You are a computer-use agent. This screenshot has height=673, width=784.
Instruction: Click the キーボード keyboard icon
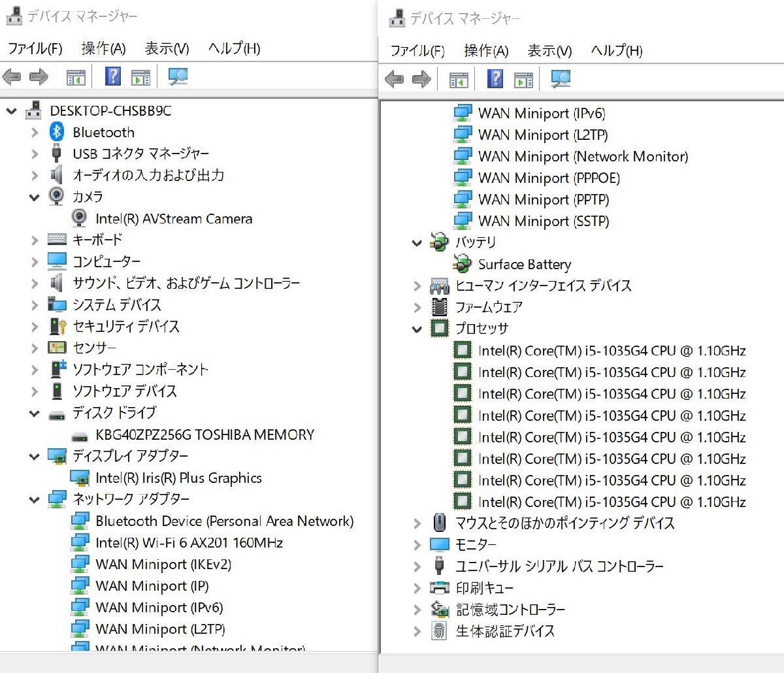(57, 240)
